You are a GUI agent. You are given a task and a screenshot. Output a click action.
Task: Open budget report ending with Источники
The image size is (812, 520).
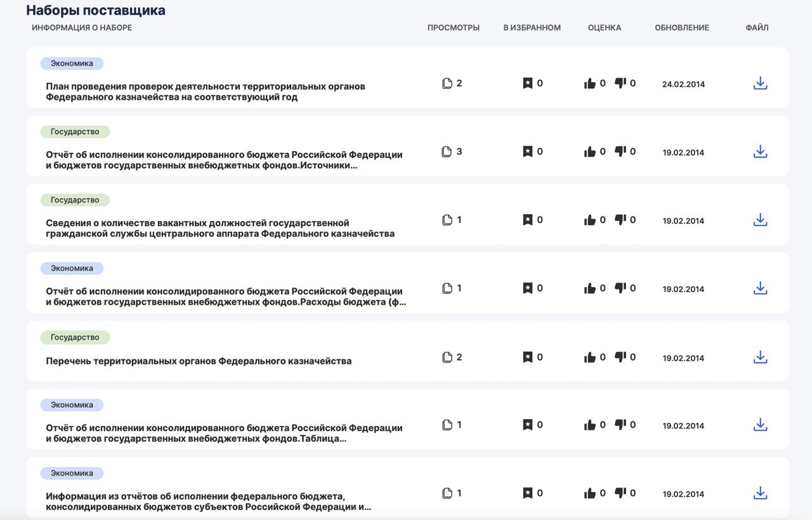[224, 160]
